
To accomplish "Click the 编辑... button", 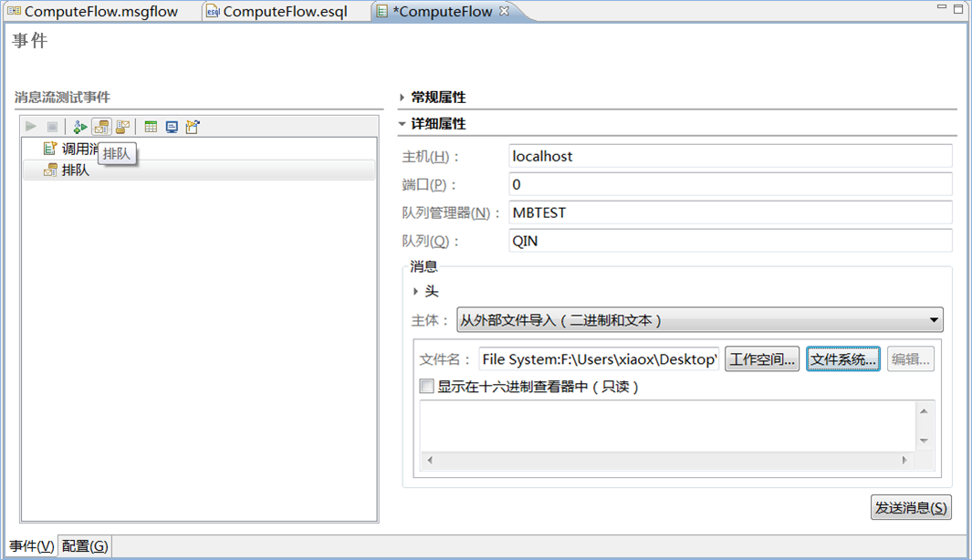I will click(911, 359).
